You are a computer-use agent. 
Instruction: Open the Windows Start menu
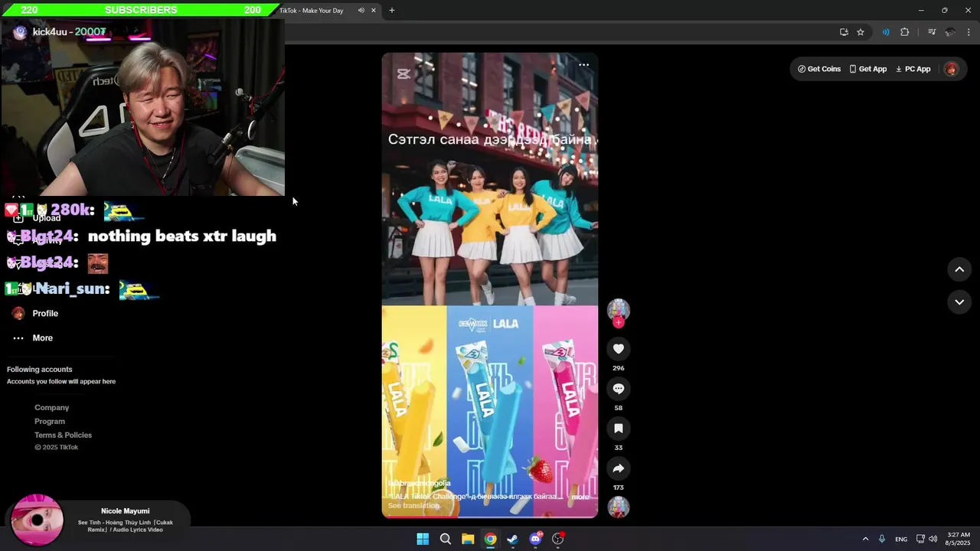423,539
